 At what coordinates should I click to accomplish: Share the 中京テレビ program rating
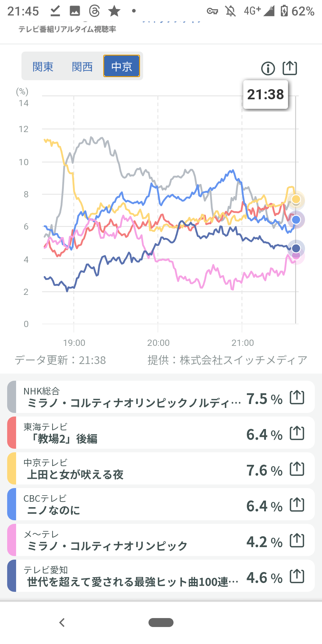point(297,469)
